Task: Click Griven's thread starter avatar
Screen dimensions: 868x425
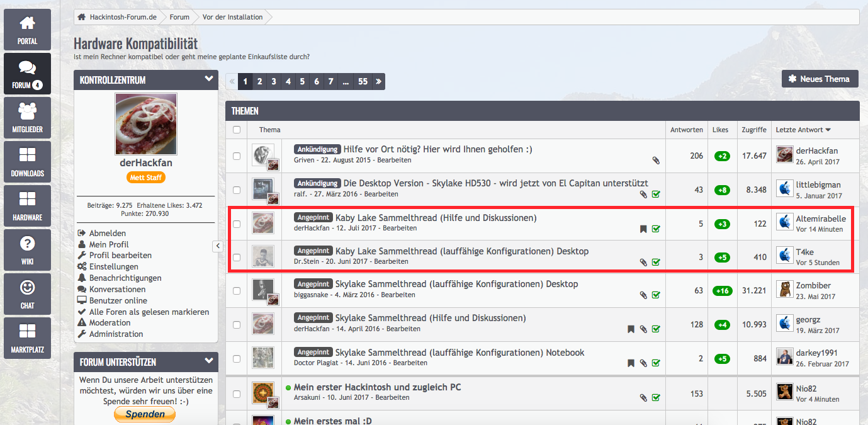Action: click(x=262, y=155)
